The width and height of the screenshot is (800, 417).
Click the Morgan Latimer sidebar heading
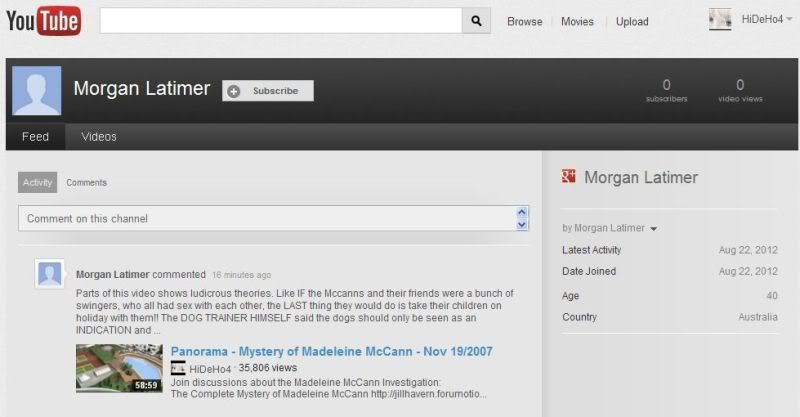[x=641, y=178]
